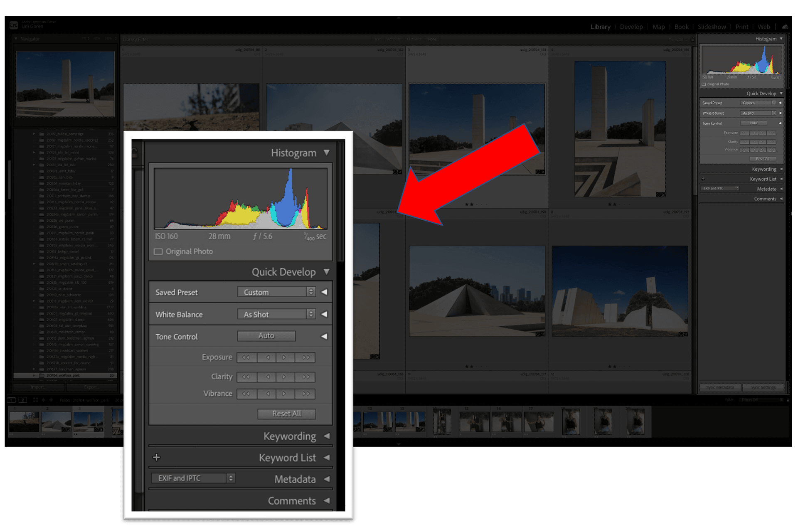Open the Slideshow module
The image size is (798, 532).
(712, 27)
